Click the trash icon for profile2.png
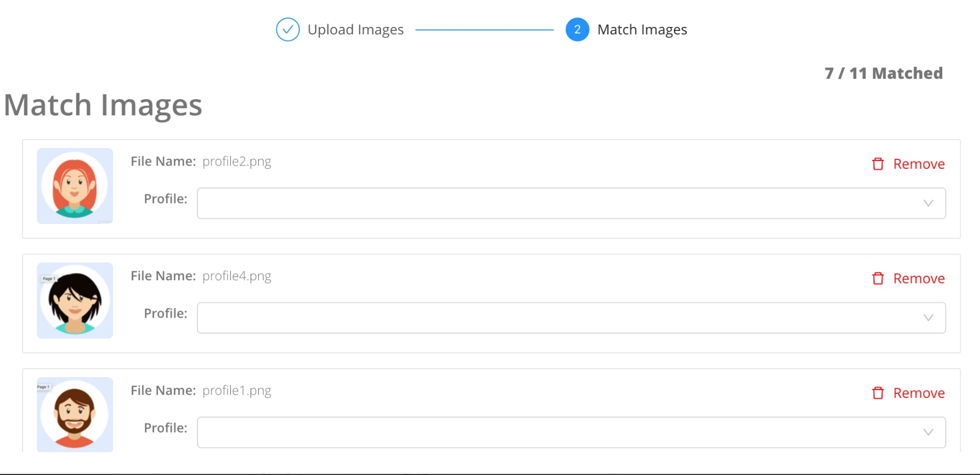Image resolution: width=980 pixels, height=475 pixels. pyautogui.click(x=878, y=164)
